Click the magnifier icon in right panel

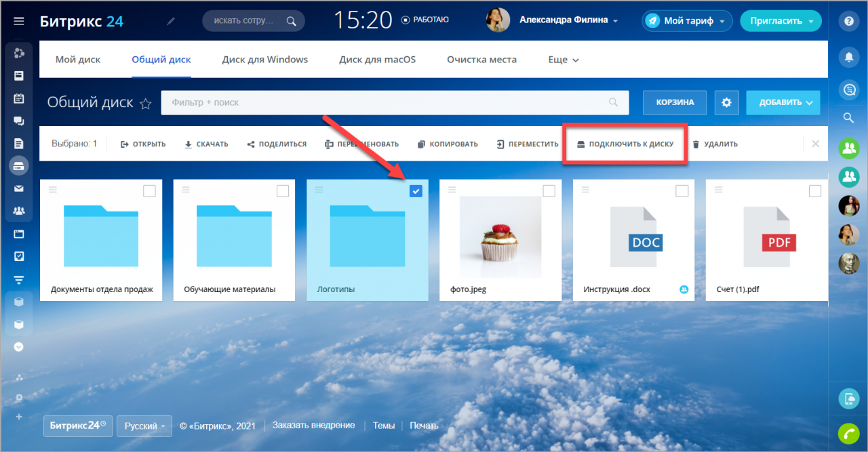(848, 118)
